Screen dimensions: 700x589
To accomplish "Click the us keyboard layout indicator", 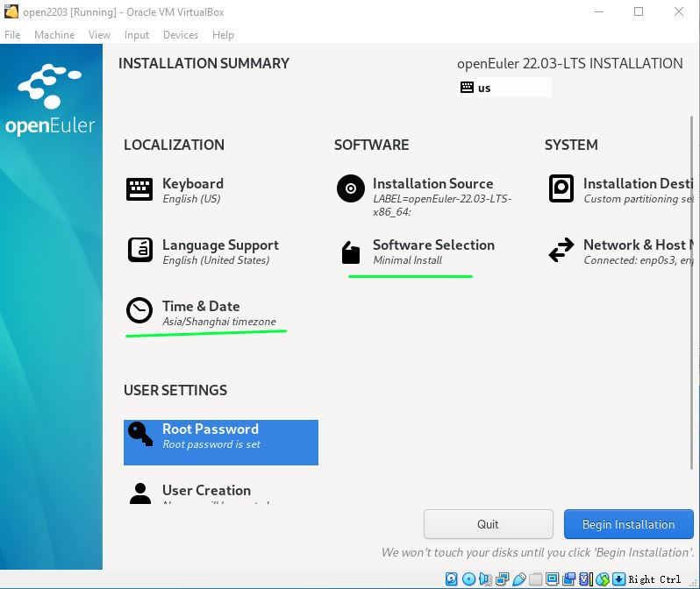I will [x=504, y=88].
